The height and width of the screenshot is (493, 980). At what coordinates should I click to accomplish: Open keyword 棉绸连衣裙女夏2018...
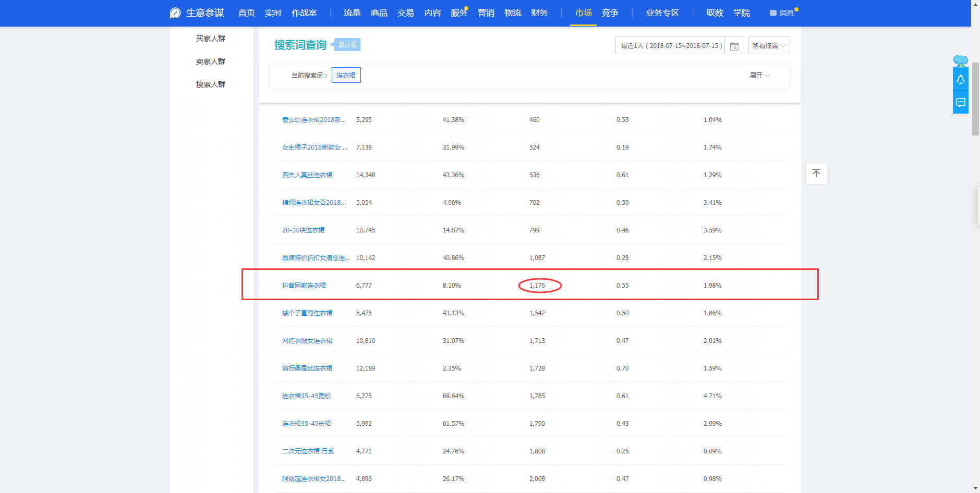314,203
